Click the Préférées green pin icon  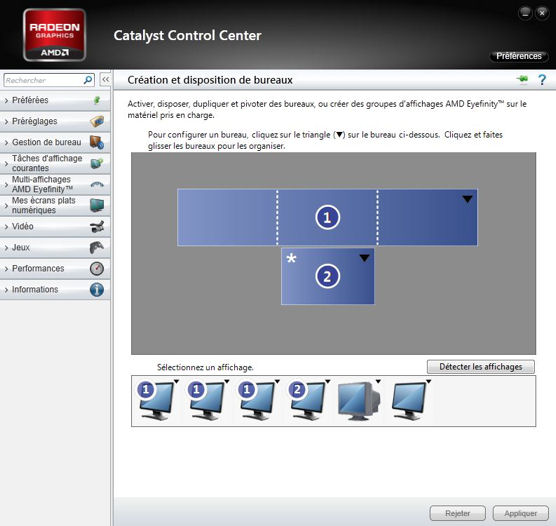(x=97, y=100)
